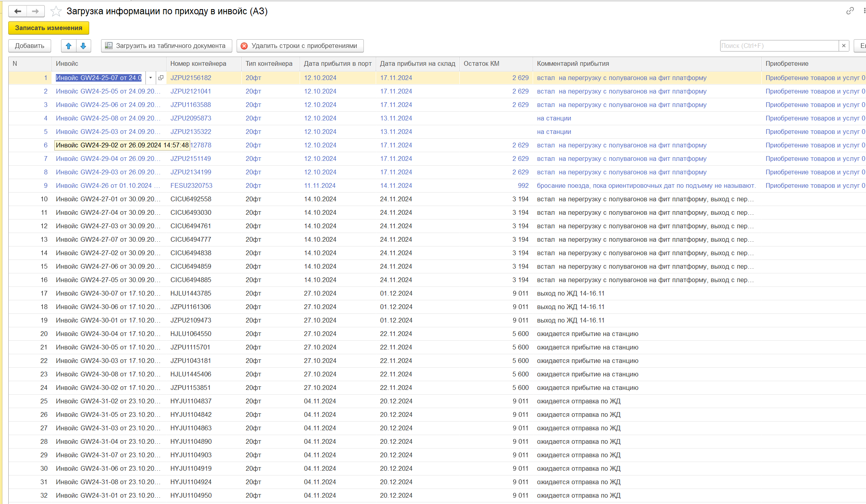Focus the Поиск search input field

(779, 46)
